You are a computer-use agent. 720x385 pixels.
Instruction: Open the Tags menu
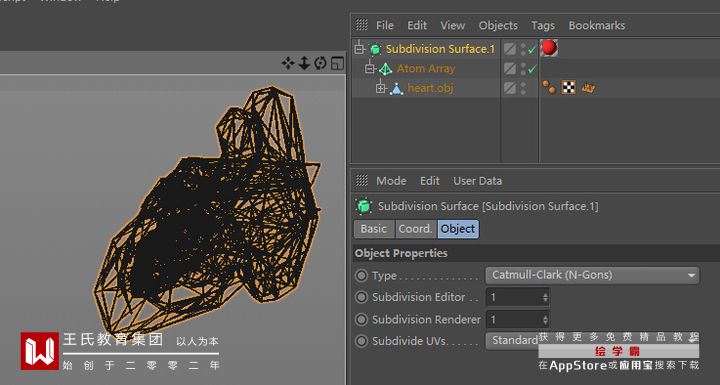pyautogui.click(x=543, y=25)
